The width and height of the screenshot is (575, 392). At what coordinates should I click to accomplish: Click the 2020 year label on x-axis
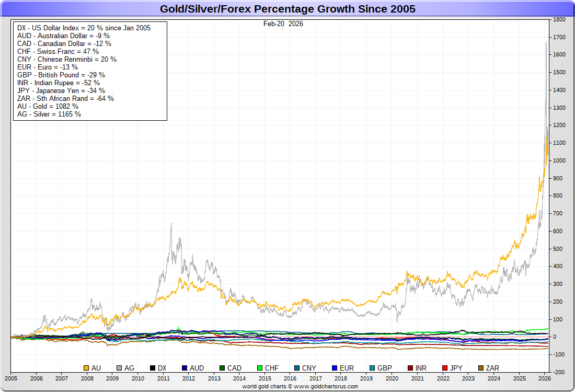pos(392,378)
